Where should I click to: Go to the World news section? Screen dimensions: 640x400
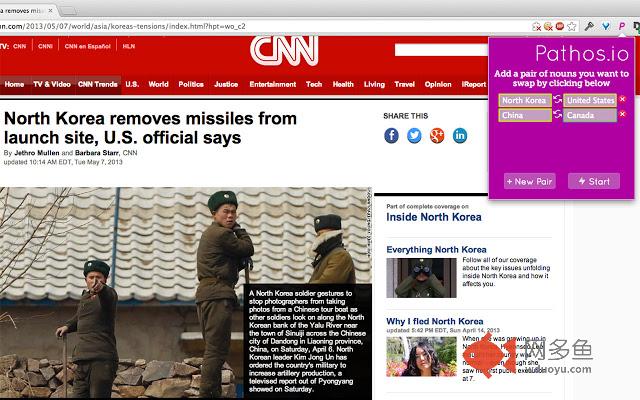click(x=158, y=84)
